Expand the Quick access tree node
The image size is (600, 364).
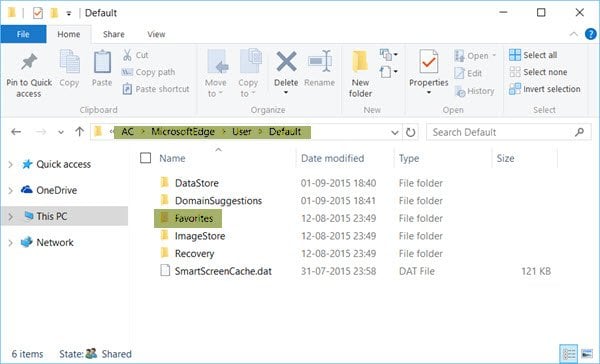[11, 165]
